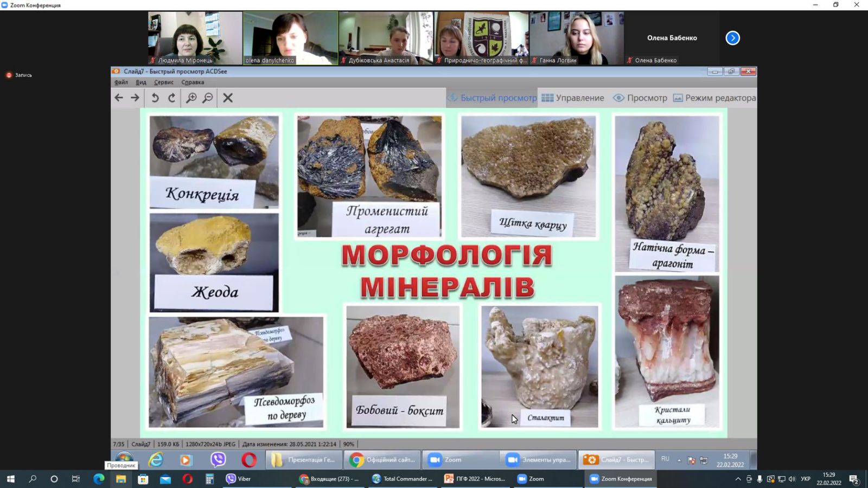
Task: Toggle УКР keyboard language indicator
Action: coord(806,479)
